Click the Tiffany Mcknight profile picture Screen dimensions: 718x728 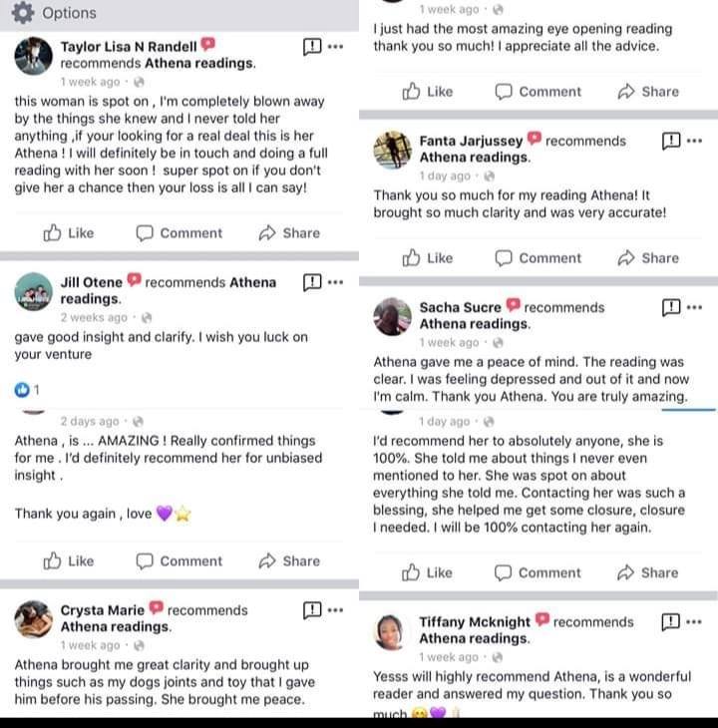[392, 630]
